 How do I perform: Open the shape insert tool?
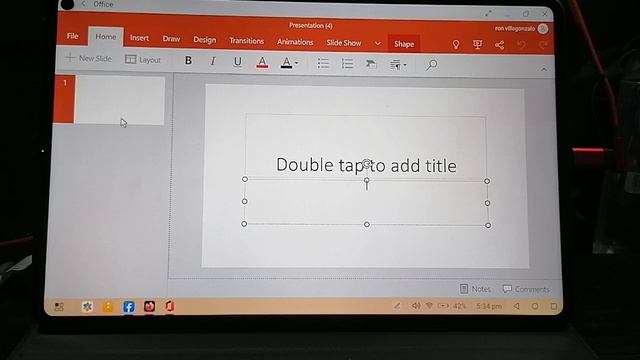371,64
